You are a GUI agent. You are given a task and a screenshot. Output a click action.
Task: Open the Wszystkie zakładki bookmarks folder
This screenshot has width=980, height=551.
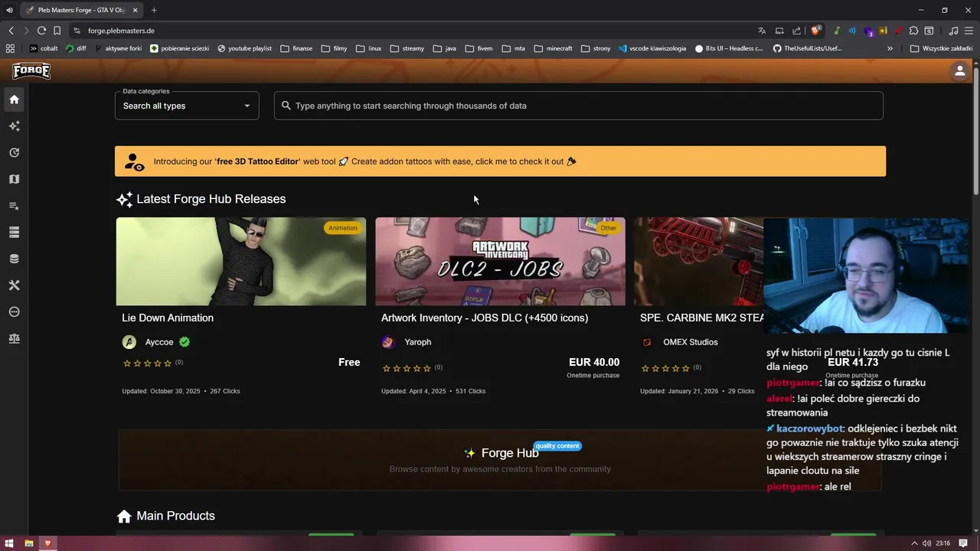(941, 48)
